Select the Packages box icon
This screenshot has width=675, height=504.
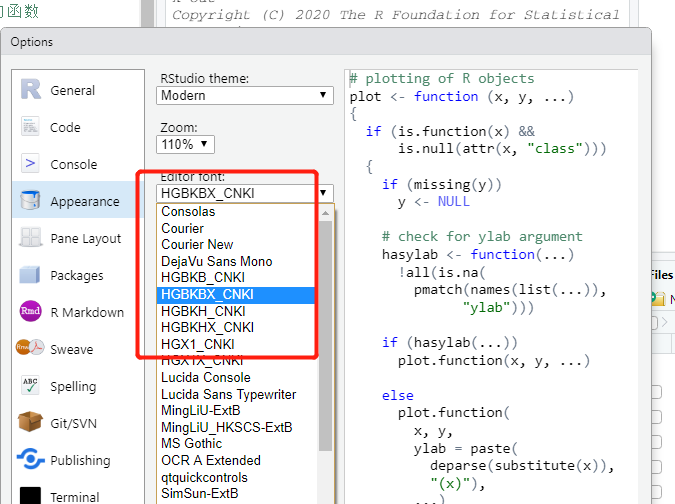(x=30, y=275)
